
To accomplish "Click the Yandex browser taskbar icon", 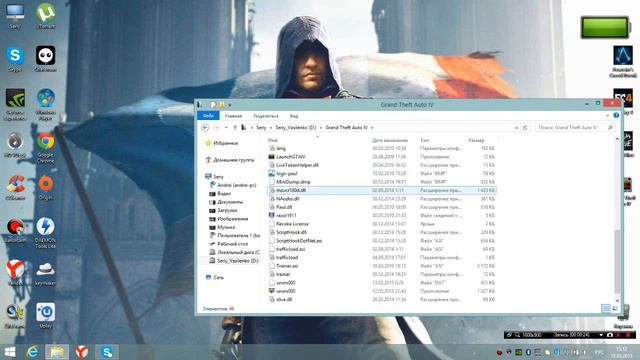I will coord(82,352).
